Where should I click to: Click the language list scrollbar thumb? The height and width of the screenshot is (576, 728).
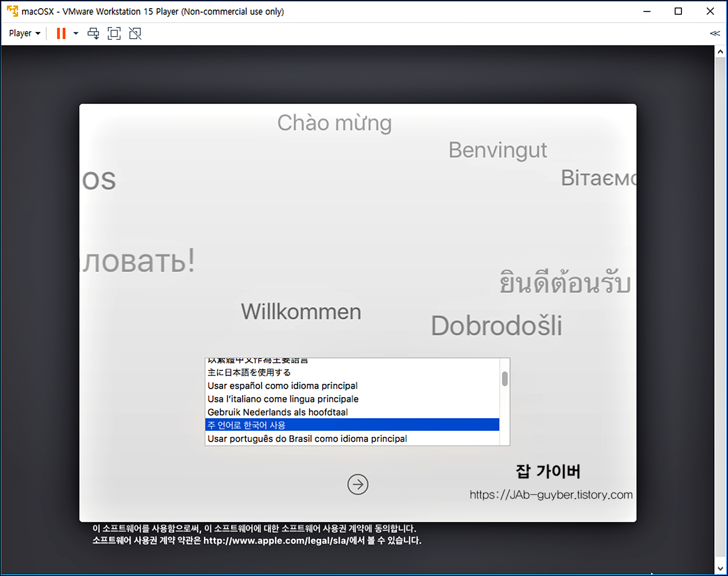(505, 379)
